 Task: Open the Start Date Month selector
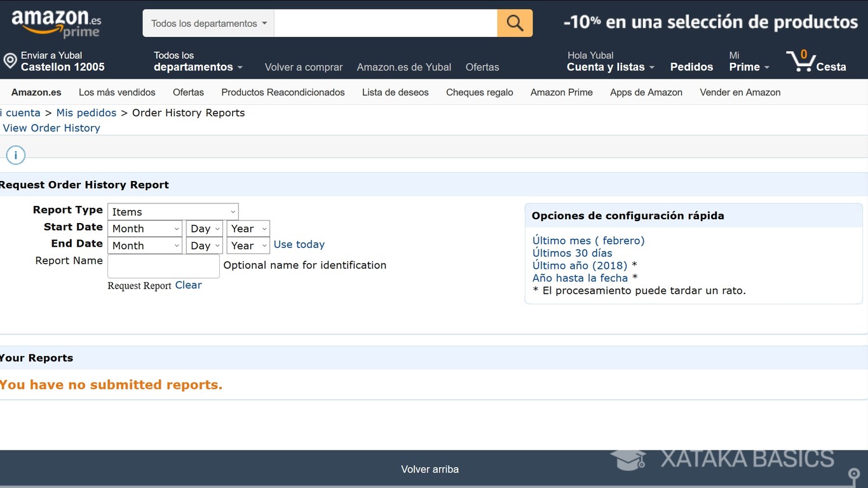tap(145, 228)
